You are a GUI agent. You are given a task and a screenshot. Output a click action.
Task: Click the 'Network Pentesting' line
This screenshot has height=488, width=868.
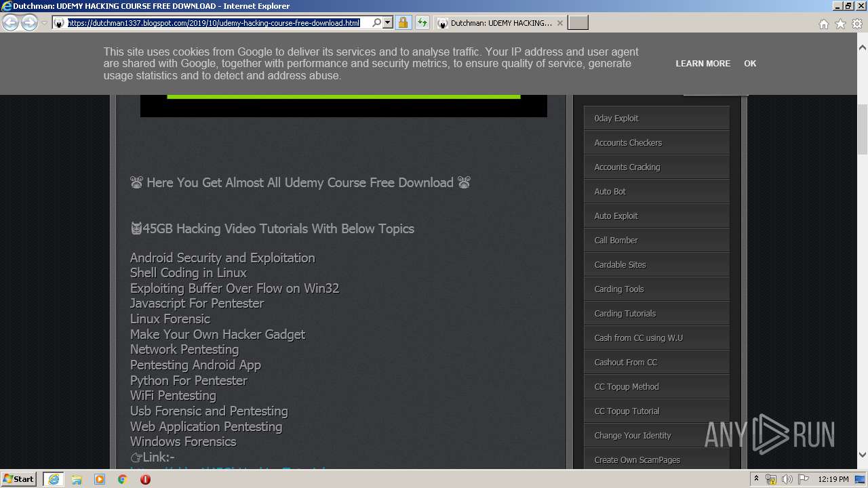click(184, 349)
